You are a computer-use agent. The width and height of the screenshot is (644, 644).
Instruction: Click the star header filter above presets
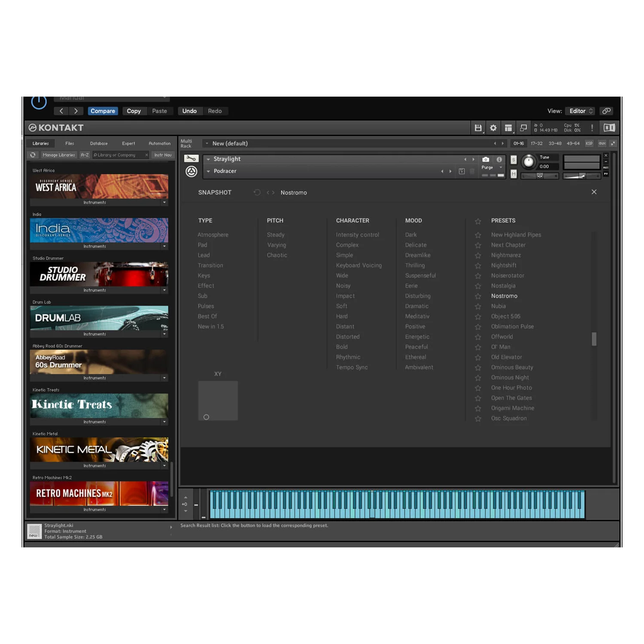478,221
